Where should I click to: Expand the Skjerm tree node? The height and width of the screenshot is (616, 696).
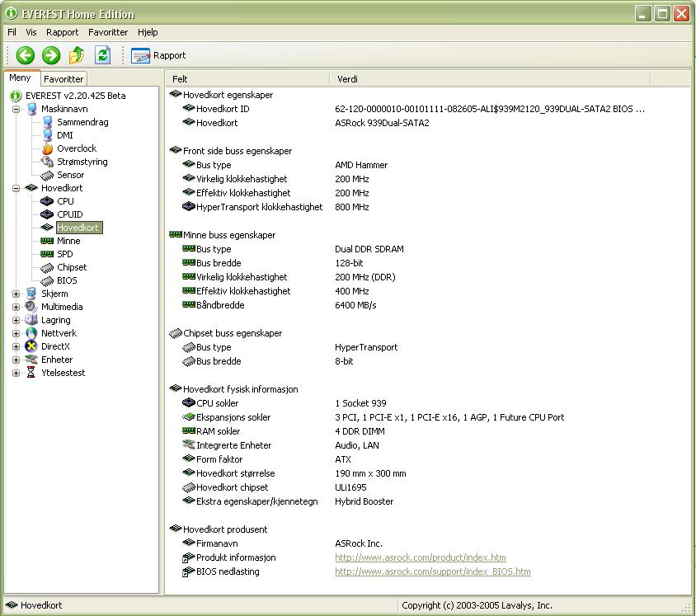[16, 294]
